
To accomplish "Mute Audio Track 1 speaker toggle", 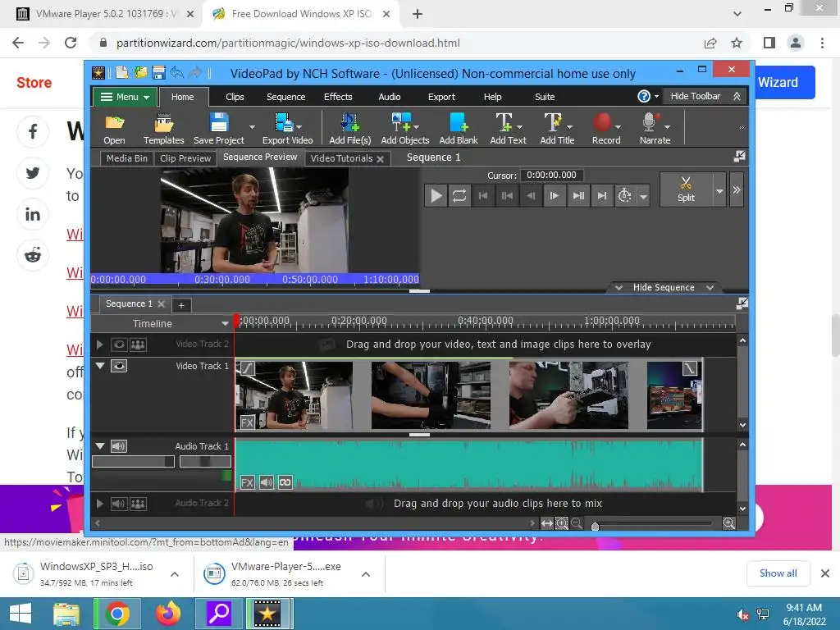I will pyautogui.click(x=119, y=445).
